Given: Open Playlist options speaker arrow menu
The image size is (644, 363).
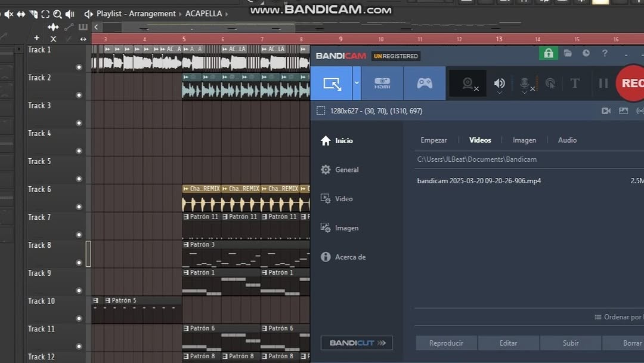Looking at the screenshot, I should pos(88,14).
